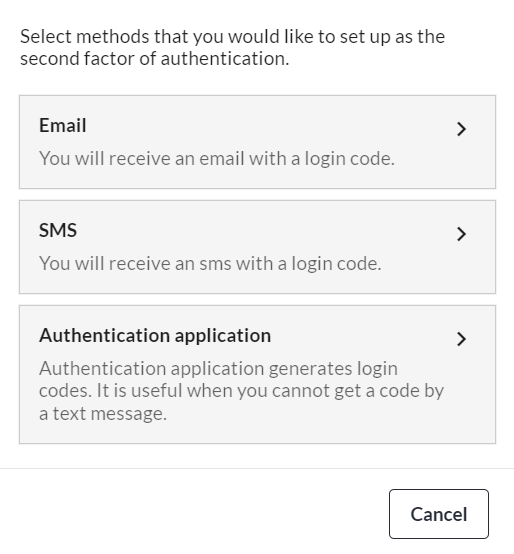Viewport: 514px width, 554px height.
Task: Click the Authentication application chevron arrow
Action: click(x=461, y=339)
